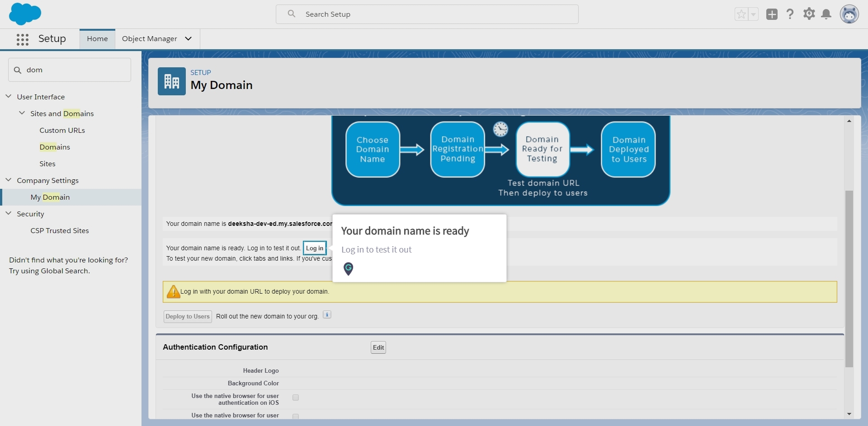
Task: Click the Domain Registration Pending step
Action: click(x=458, y=150)
